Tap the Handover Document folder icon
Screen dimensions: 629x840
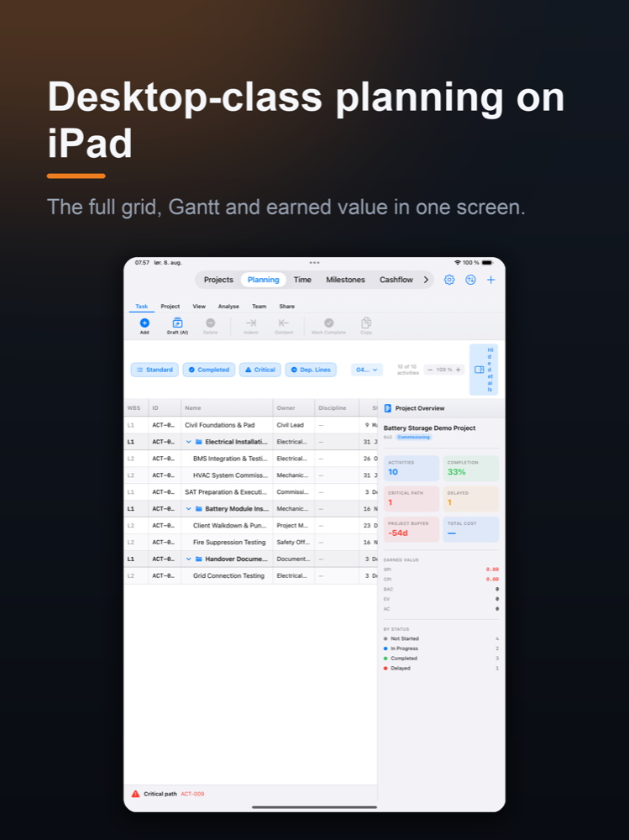point(199,559)
